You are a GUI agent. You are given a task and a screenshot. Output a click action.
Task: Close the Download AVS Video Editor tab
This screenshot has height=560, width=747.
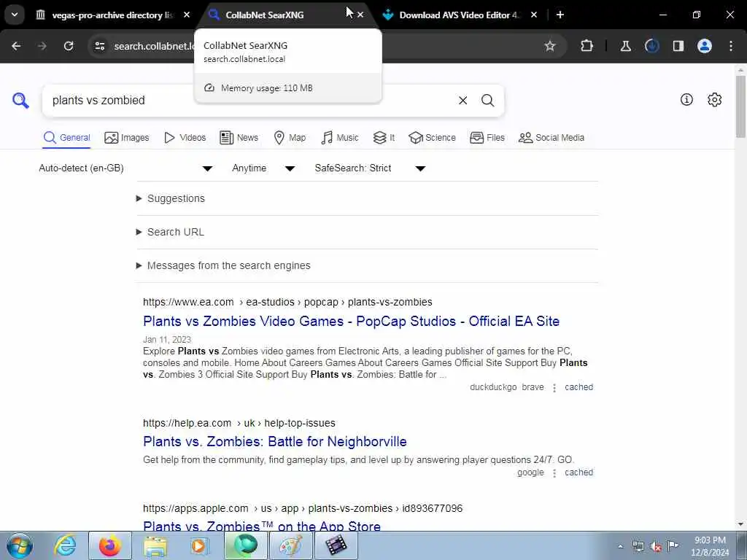(x=534, y=15)
